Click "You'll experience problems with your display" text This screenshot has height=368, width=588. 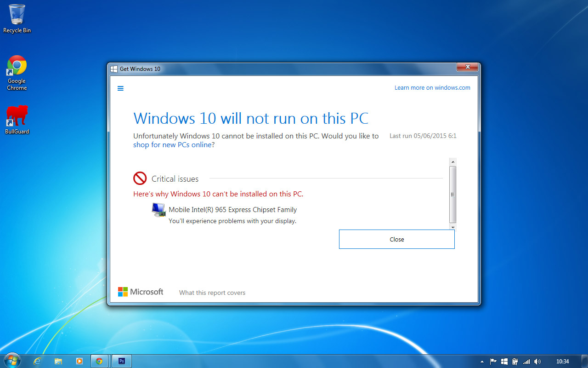click(232, 221)
